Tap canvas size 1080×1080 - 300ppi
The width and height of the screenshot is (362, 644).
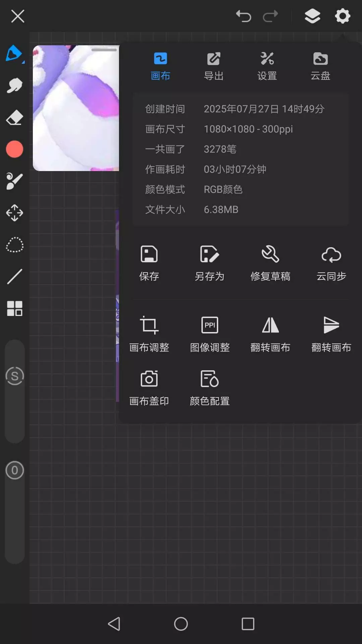[248, 129]
